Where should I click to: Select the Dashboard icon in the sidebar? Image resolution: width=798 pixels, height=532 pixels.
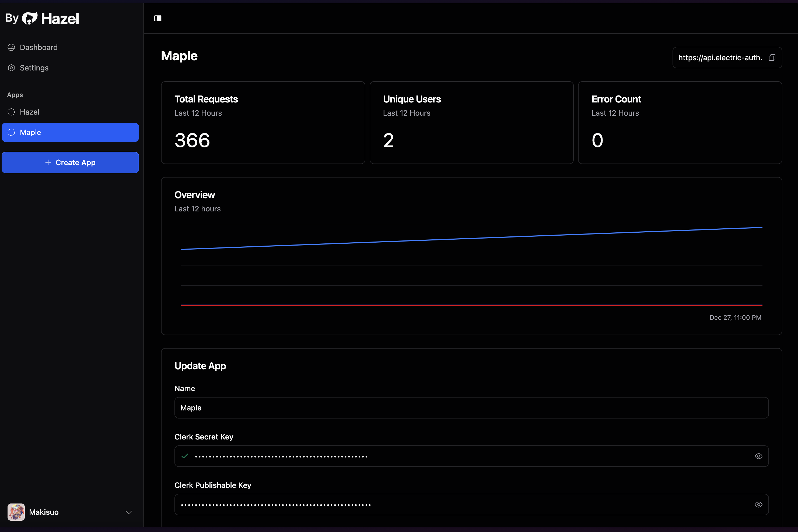point(11,47)
